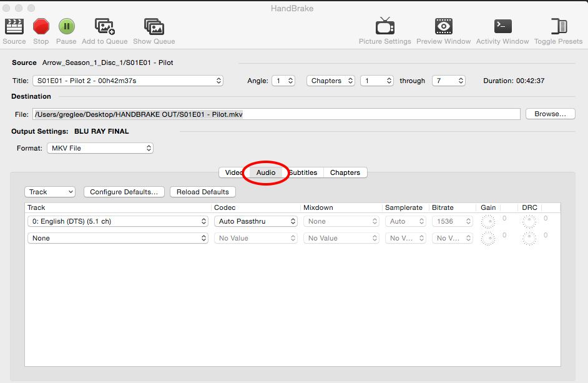Click the BLU RAY FINAL preset name
The image size is (588, 383).
pos(102,131)
